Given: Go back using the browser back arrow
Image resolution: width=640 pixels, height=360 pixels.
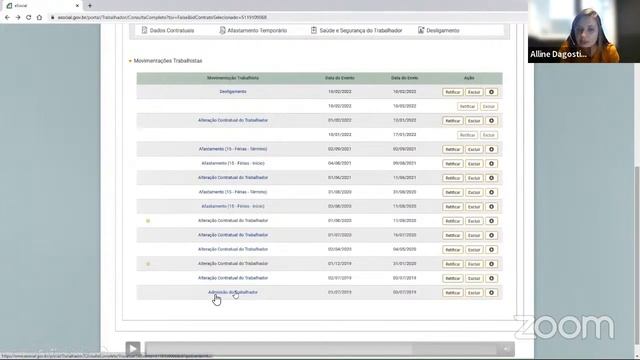Looking at the screenshot, I should click(x=7, y=18).
